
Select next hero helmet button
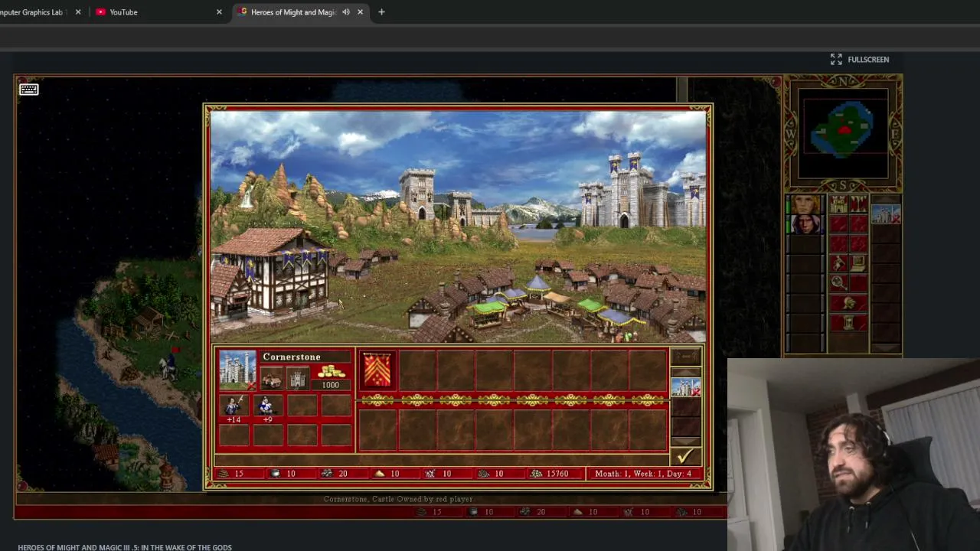point(848,303)
